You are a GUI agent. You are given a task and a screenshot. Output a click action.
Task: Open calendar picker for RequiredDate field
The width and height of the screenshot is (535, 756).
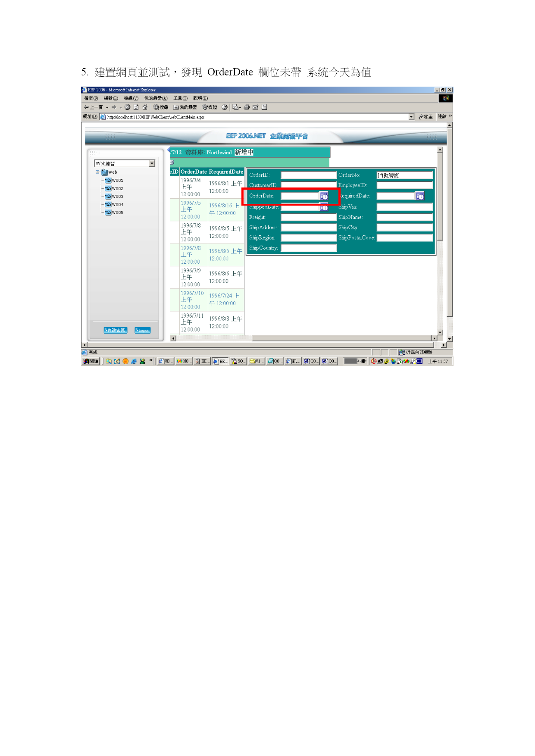click(x=420, y=196)
